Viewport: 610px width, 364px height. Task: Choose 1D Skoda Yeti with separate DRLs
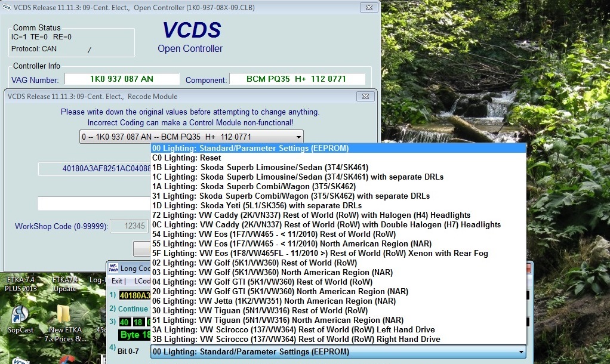coord(338,205)
